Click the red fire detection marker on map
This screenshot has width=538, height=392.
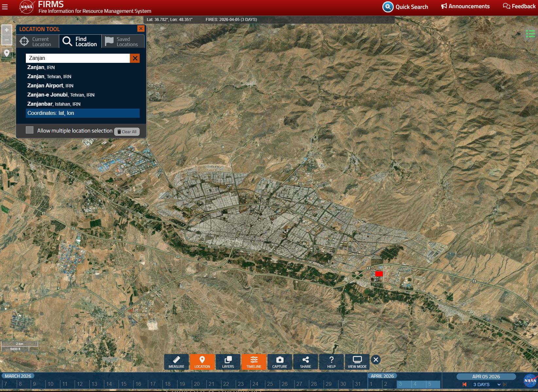point(379,274)
